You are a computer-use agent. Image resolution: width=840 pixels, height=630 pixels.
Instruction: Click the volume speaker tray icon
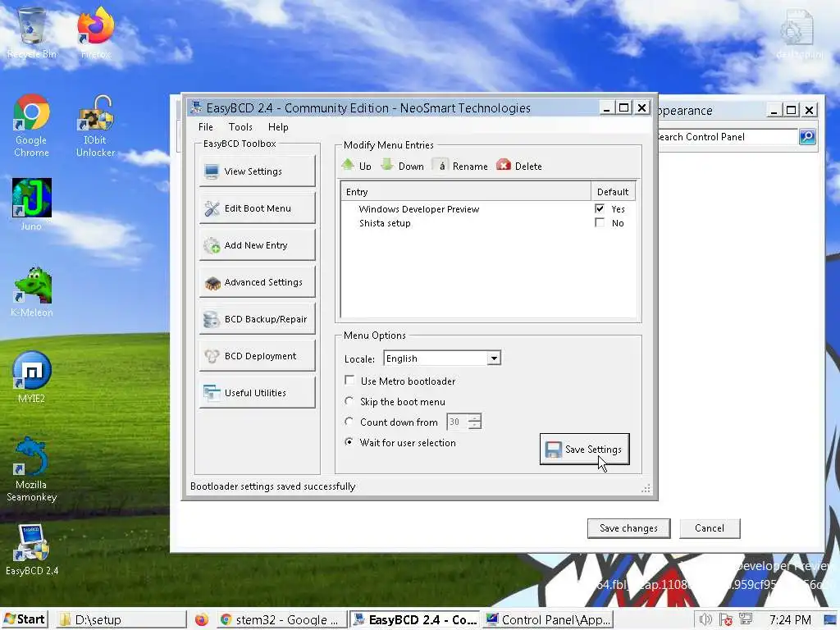705,620
